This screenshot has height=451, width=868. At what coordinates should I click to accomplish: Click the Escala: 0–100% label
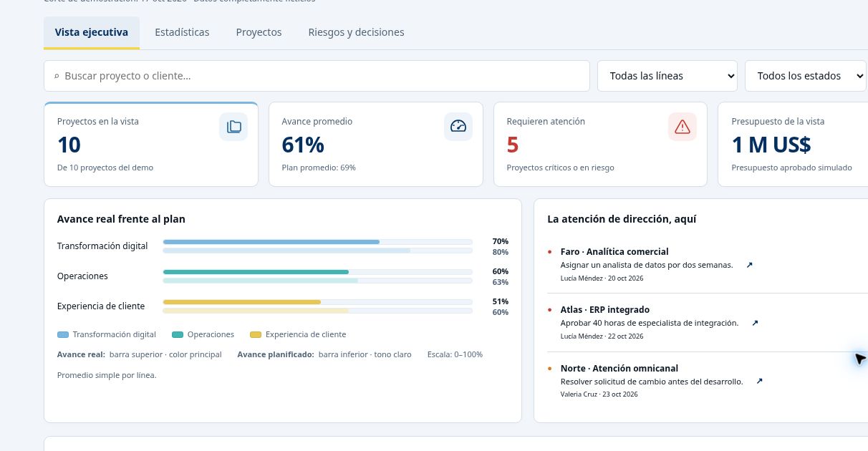455,354
